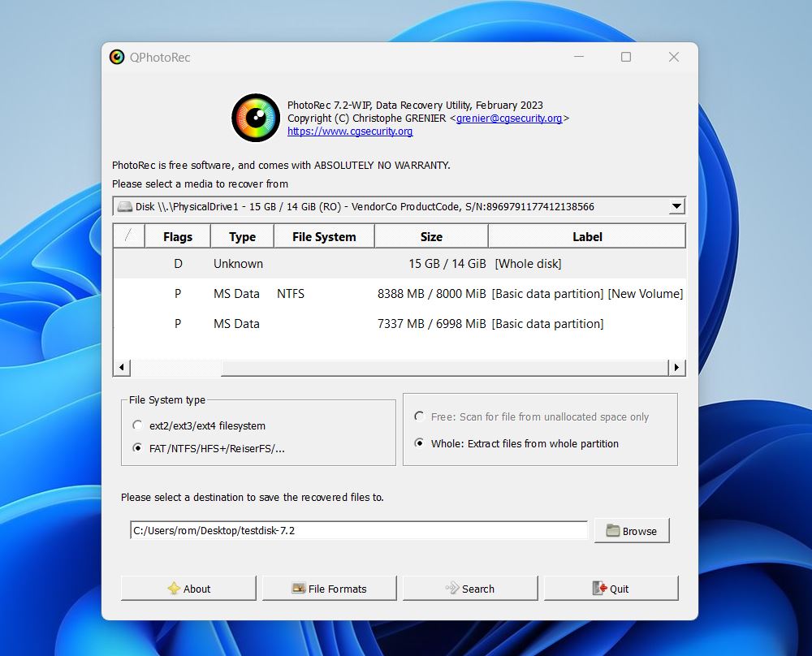Click '[Basic data partition] [New Volume]' label

tap(587, 294)
